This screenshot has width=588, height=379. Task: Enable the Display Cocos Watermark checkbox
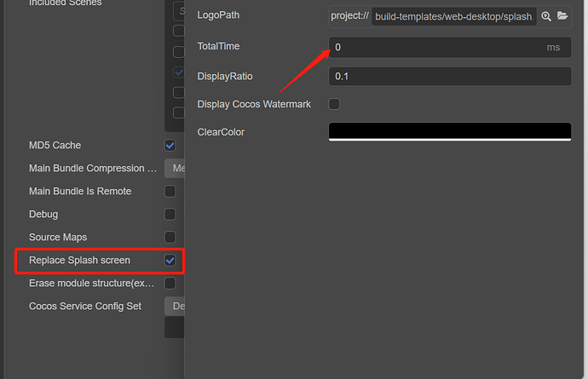click(x=334, y=104)
